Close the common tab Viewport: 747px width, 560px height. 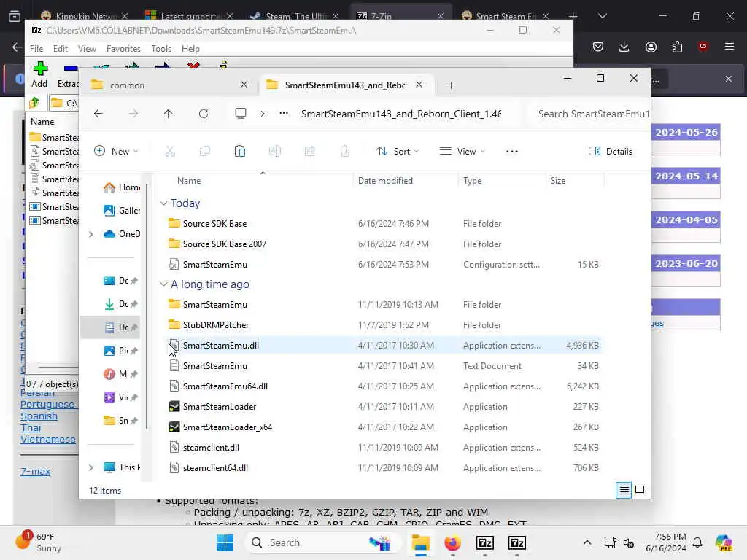click(x=244, y=85)
